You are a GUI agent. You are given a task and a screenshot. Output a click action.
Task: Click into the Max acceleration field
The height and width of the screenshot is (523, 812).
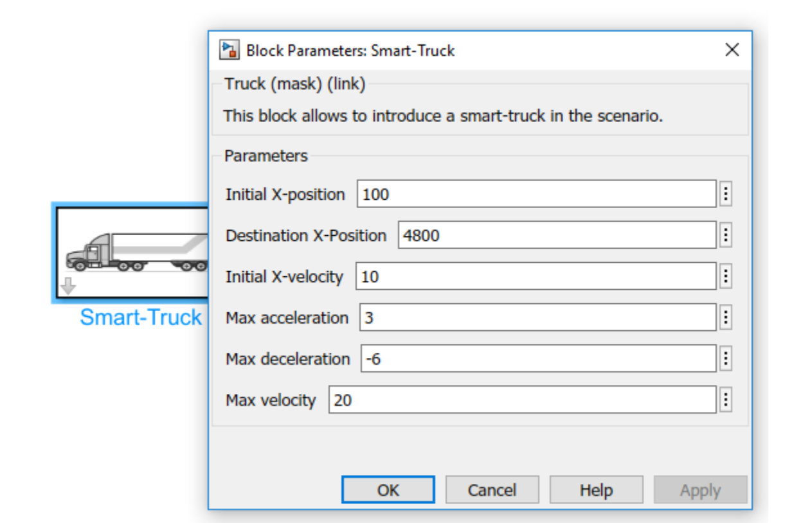pyautogui.click(x=537, y=317)
